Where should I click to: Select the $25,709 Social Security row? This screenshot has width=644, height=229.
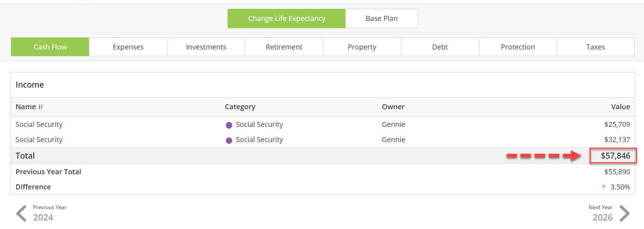point(323,124)
